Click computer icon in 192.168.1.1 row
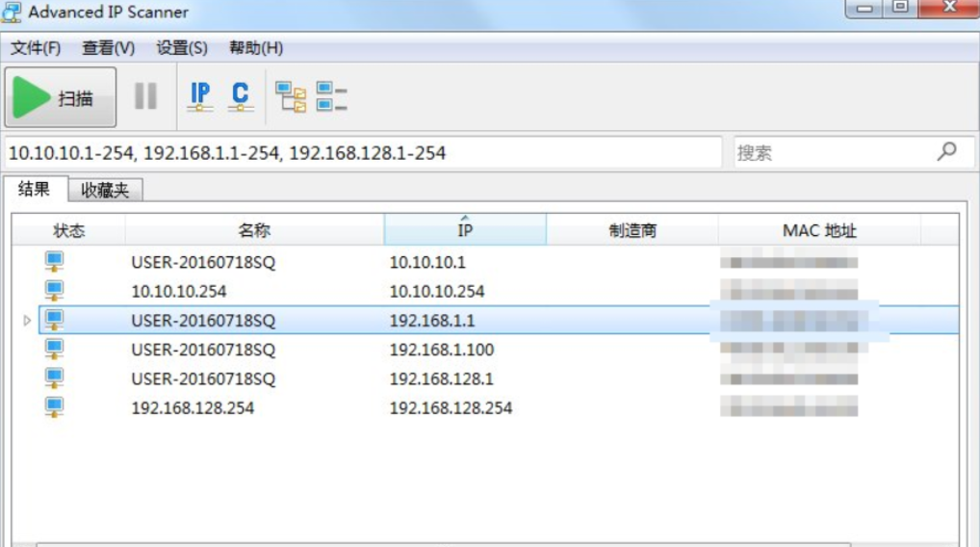This screenshot has height=547, width=980. click(54, 320)
